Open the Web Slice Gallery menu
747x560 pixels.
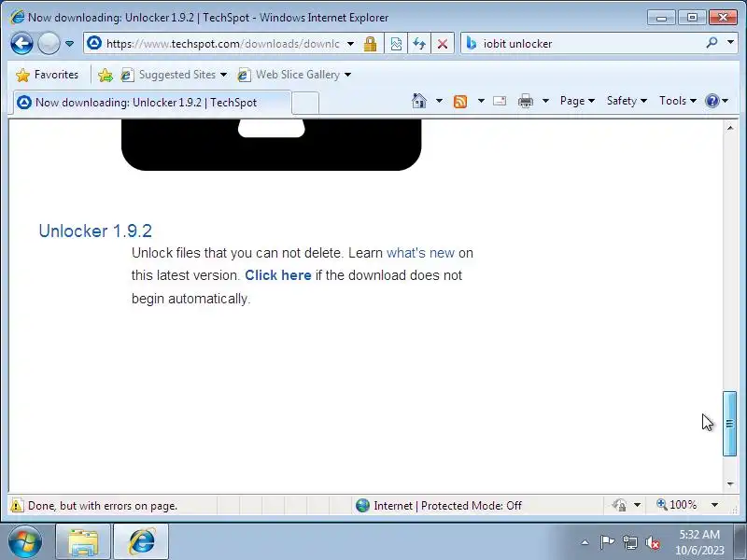[294, 75]
